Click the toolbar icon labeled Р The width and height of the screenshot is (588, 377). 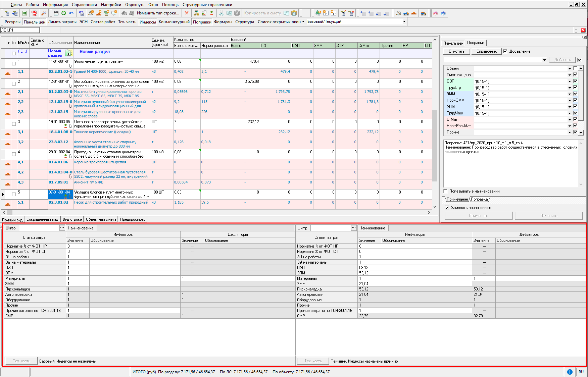[326, 13]
